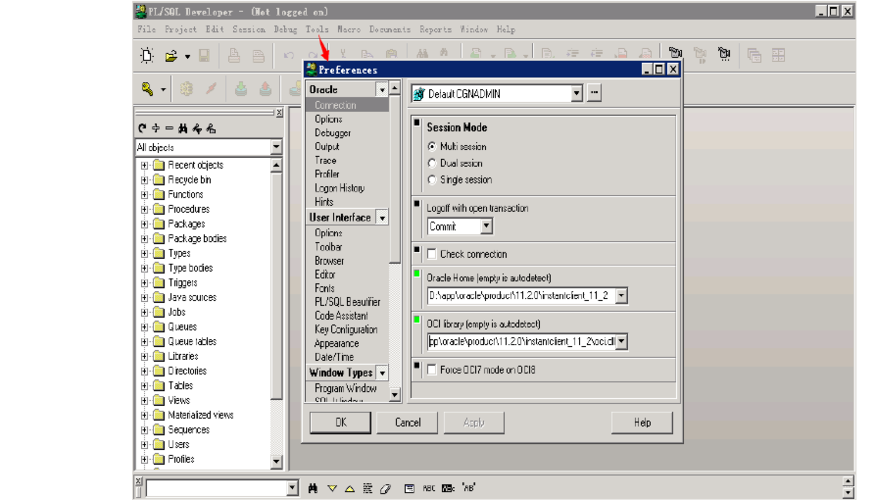
Task: Click the Rollback toolbar icon
Action: pos(266,89)
